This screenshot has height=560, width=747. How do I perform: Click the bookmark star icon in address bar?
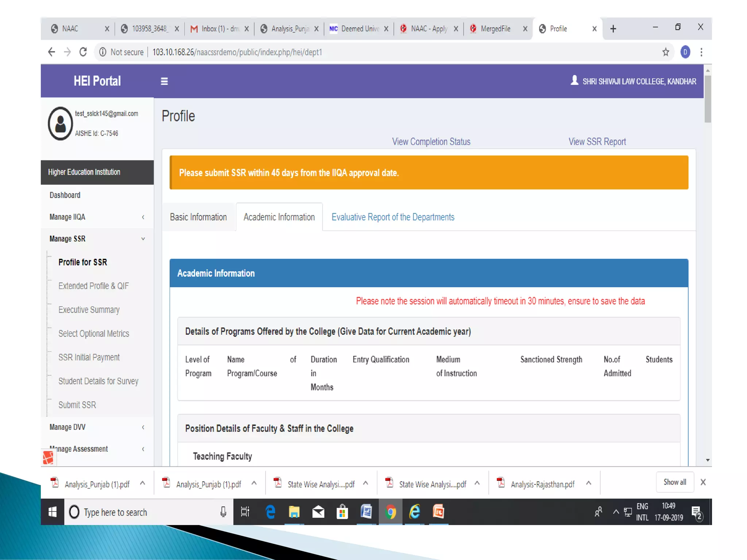tap(666, 52)
